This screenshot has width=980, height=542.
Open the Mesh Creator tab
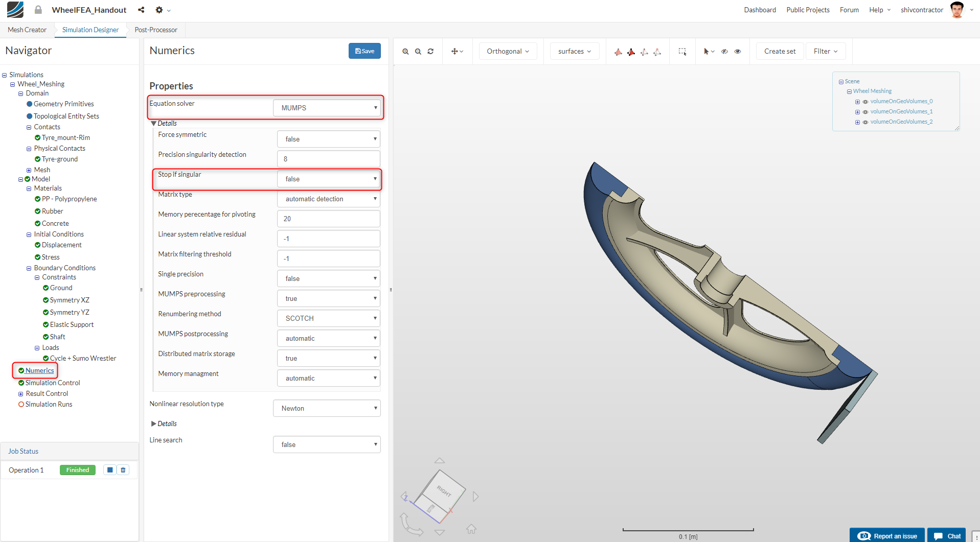click(x=27, y=30)
